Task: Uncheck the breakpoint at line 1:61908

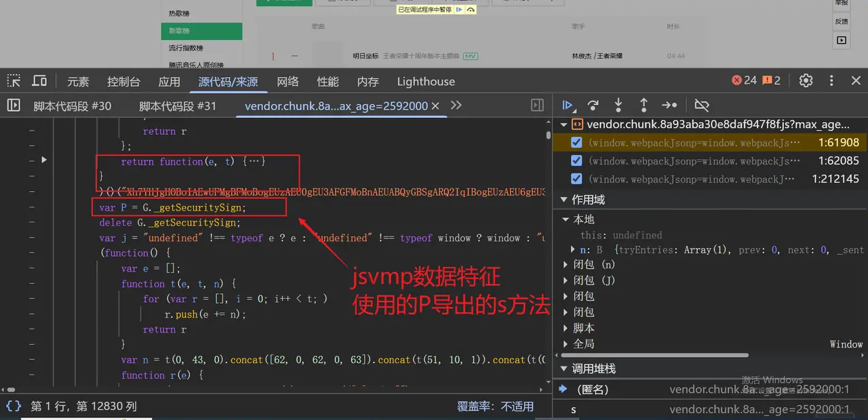Action: coord(576,143)
